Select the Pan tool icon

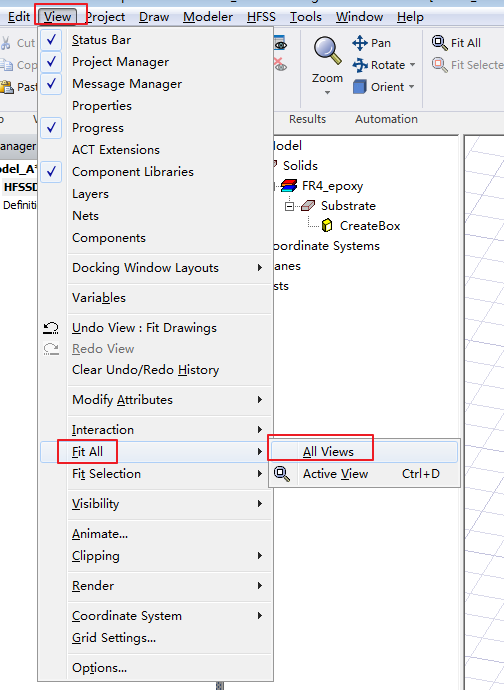(x=360, y=43)
